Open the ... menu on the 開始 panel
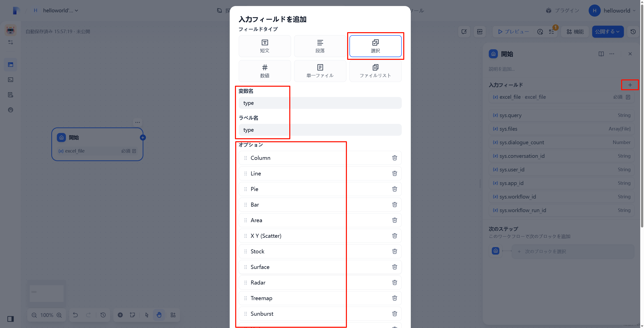The width and height of the screenshot is (644, 328). click(x=612, y=54)
